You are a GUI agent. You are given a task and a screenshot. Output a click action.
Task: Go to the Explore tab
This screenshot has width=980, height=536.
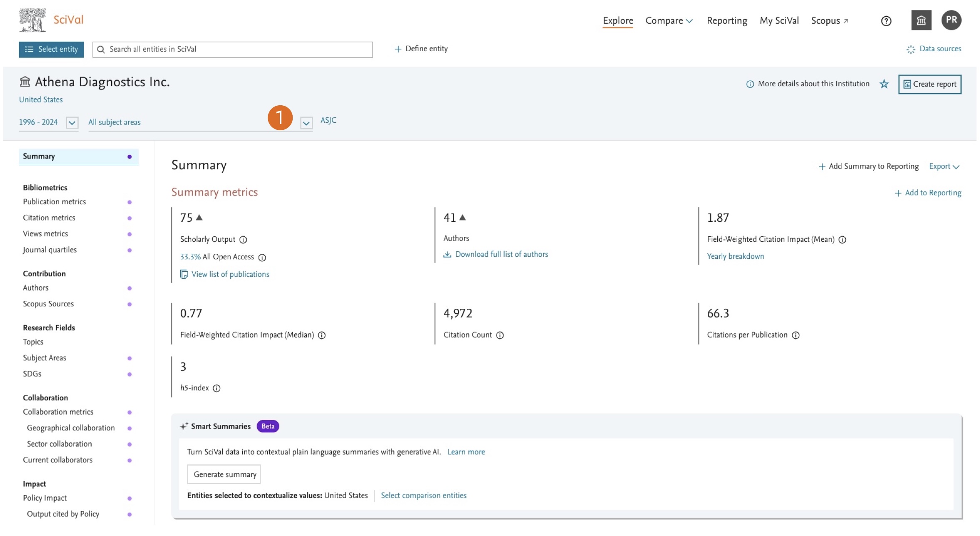(618, 21)
